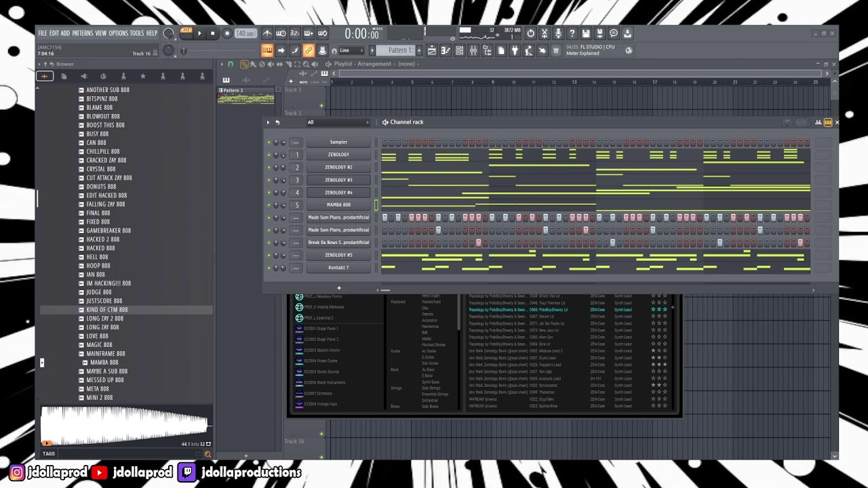Open the PATTERNS menu
This screenshot has height=488, width=868.
(83, 33)
